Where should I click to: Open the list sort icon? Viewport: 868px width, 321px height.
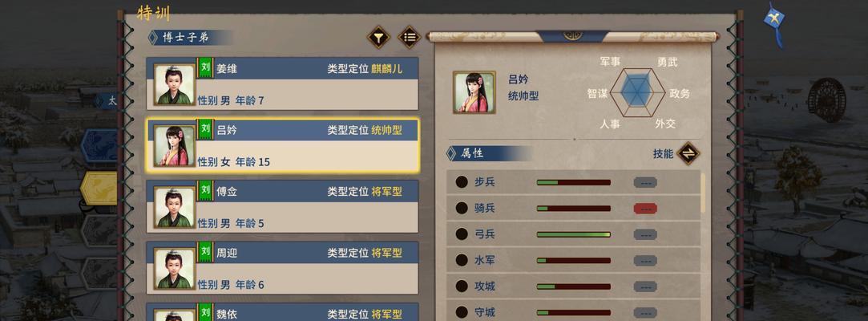pyautogui.click(x=410, y=38)
